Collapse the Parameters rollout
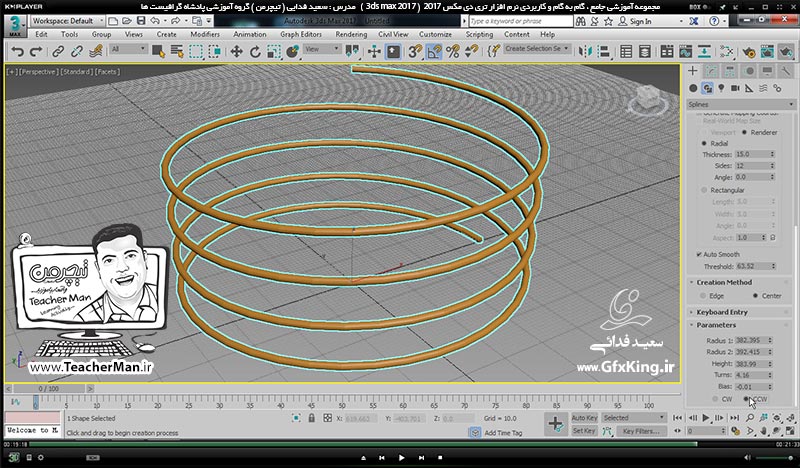Image resolution: width=800 pixels, height=468 pixels. (716, 325)
